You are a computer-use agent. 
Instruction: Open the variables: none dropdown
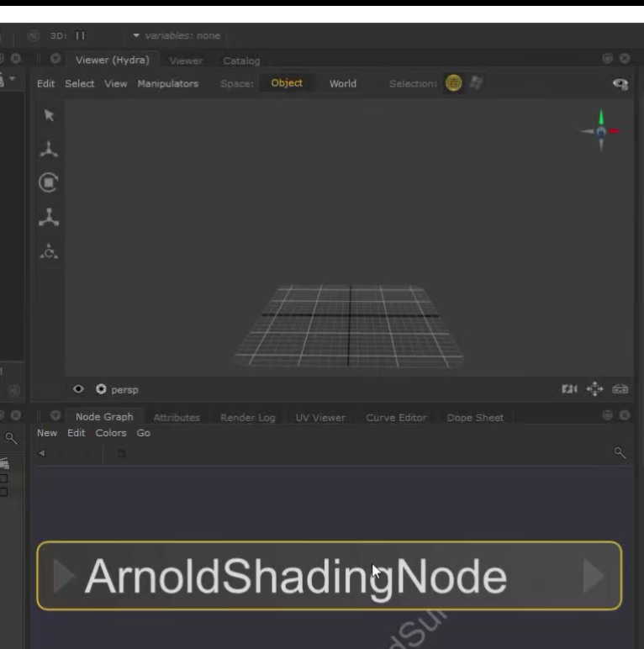click(177, 36)
